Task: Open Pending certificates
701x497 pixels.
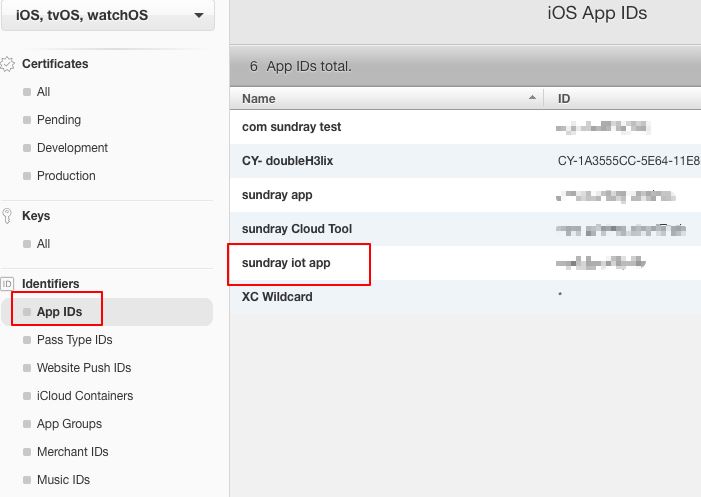Action: tap(58, 120)
